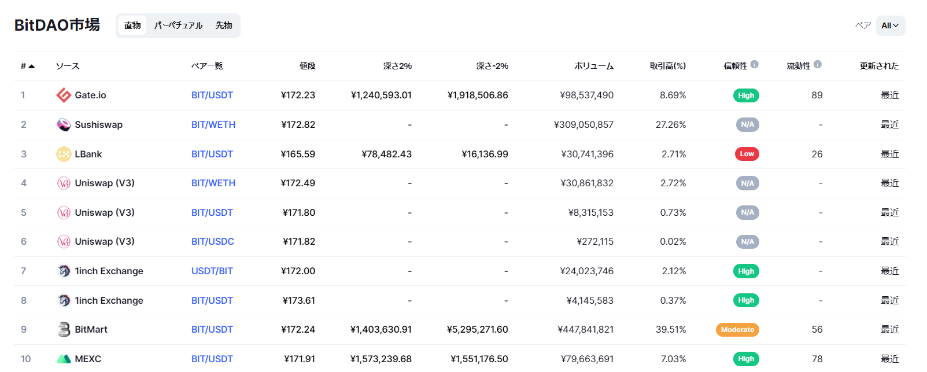The width and height of the screenshot is (927, 372).
Task: Open USDT/BIT pair link for 1inch
Action: [212, 271]
